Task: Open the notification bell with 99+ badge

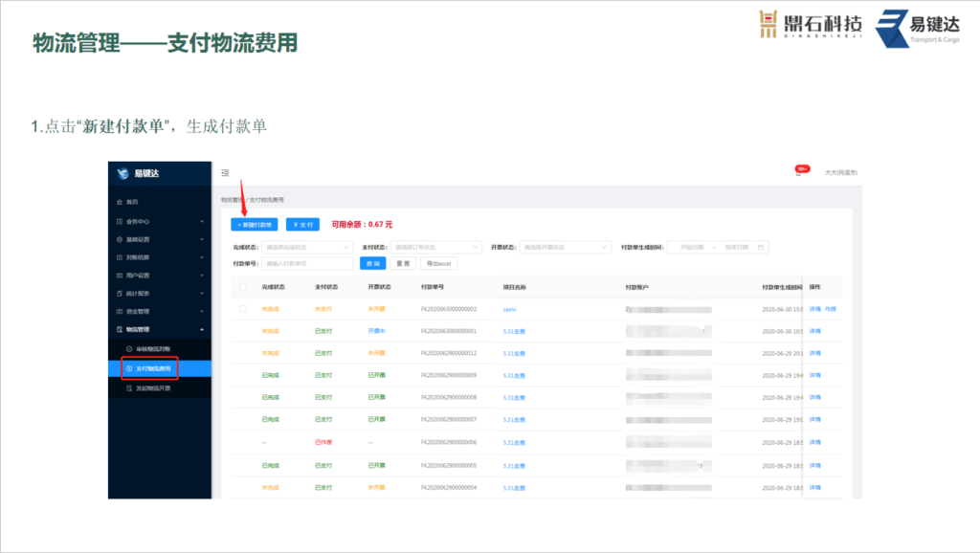Action: (796, 172)
